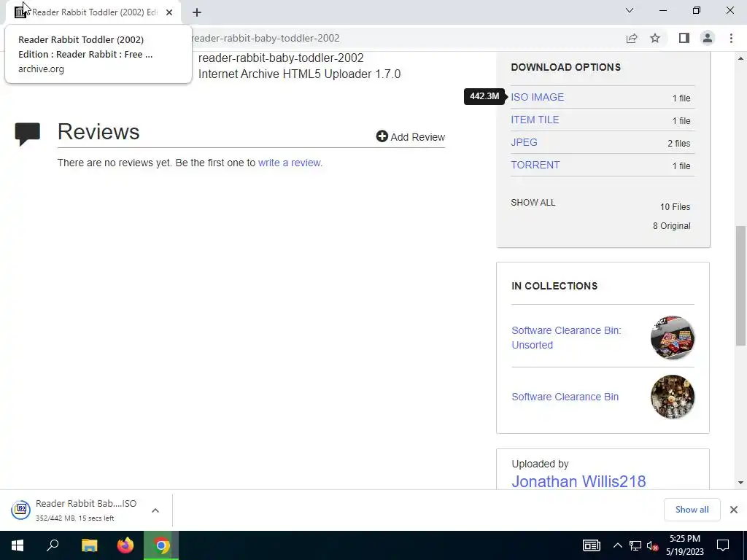Click the Software Clearance Bin: Unsorted thumbnail
This screenshot has width=747, height=560.
[x=672, y=337]
